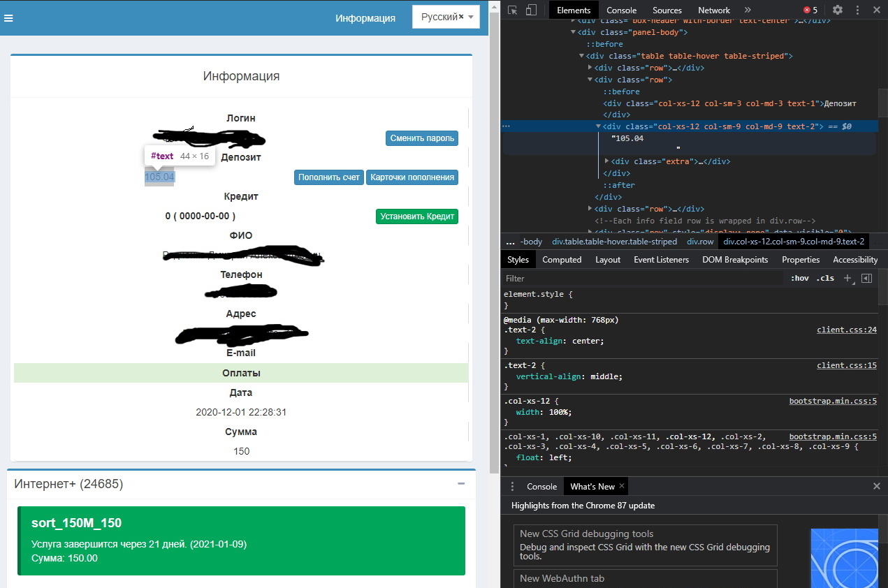Click the "text-align: center" declaration

[x=560, y=341]
